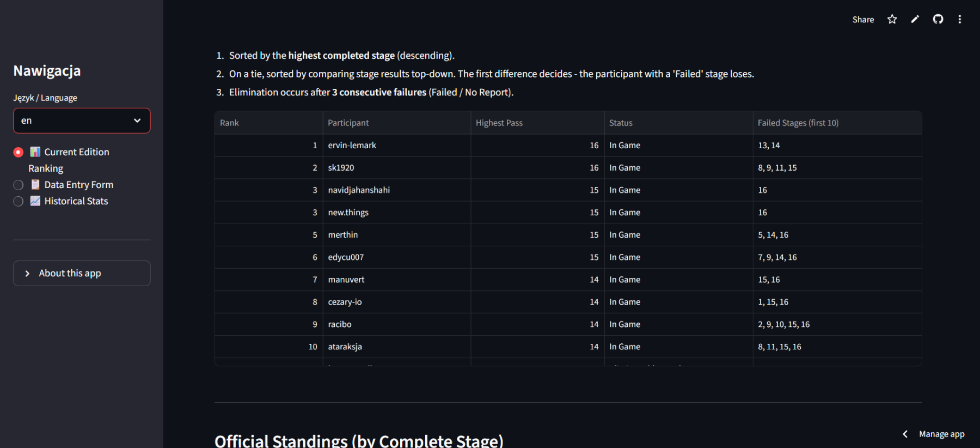The width and height of the screenshot is (980, 448).
Task: Select the Data Entry Form radio button
Action: (x=19, y=185)
